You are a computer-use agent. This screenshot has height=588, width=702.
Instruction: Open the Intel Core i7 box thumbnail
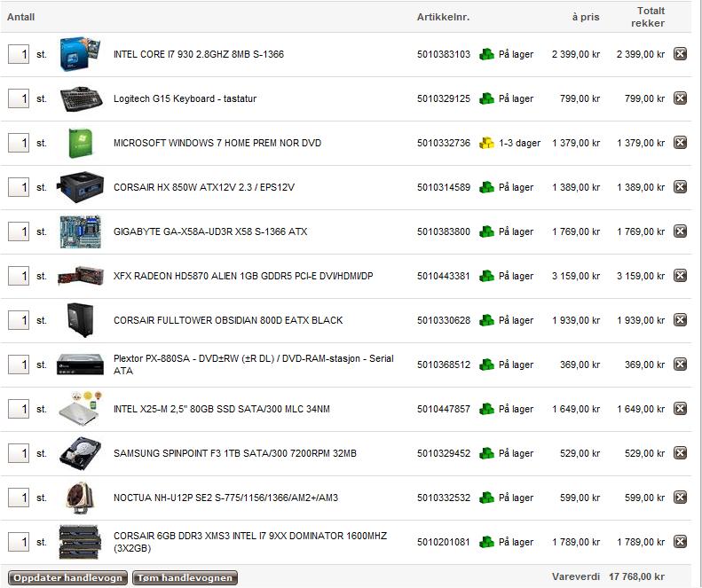pyautogui.click(x=80, y=54)
